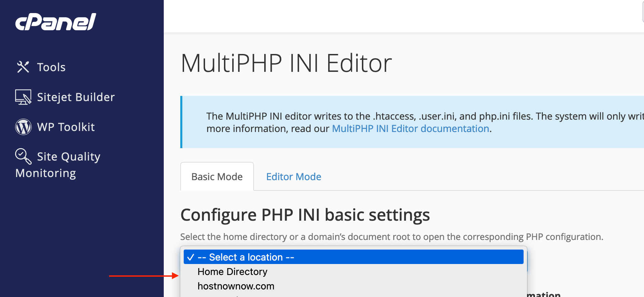Click the Tools wrench icon
Screen dimensions: 644x297
coord(23,67)
